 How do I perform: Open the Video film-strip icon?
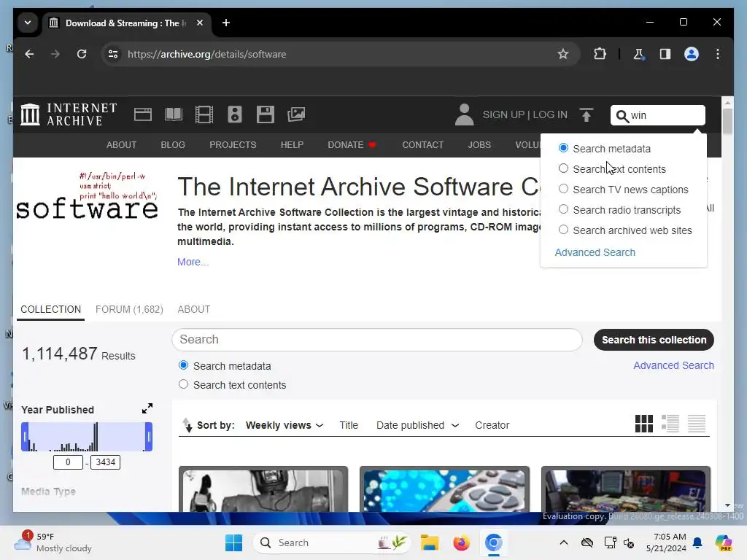(x=204, y=114)
